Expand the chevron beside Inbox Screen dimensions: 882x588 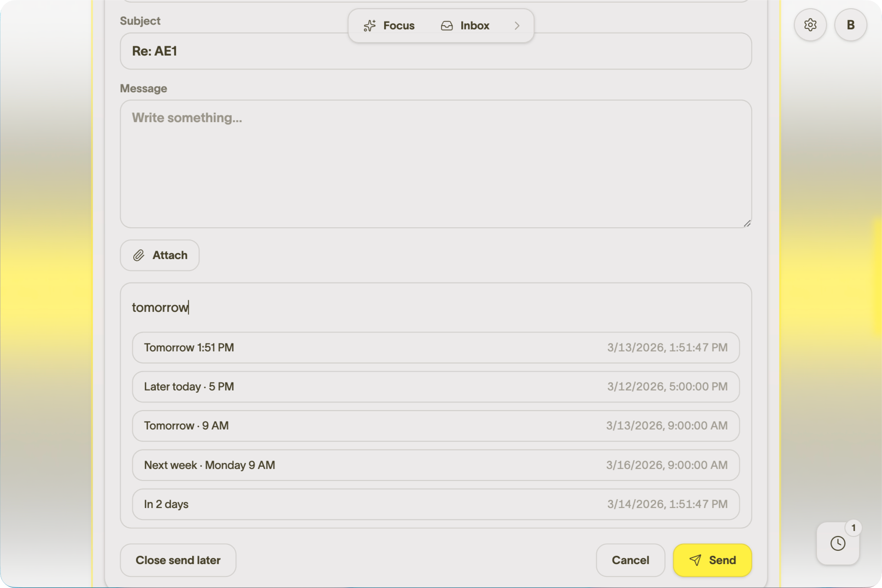(x=517, y=26)
